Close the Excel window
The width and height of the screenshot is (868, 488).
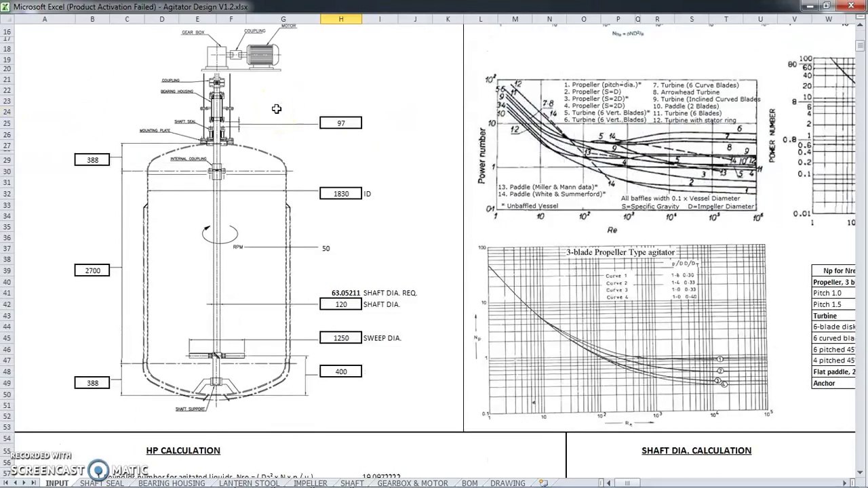tap(850, 6)
